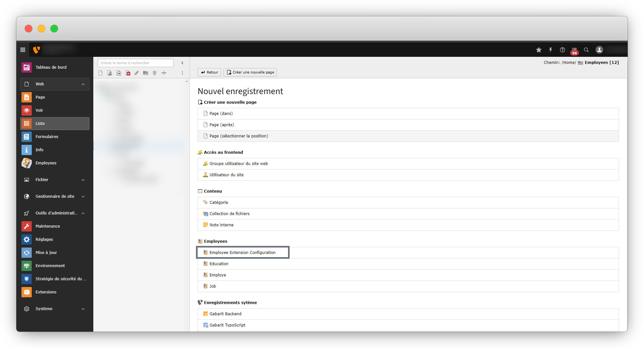Screen dimensions: 644x348
Task: Click the shortcut page icon in tree toolbar
Action: pos(119,73)
